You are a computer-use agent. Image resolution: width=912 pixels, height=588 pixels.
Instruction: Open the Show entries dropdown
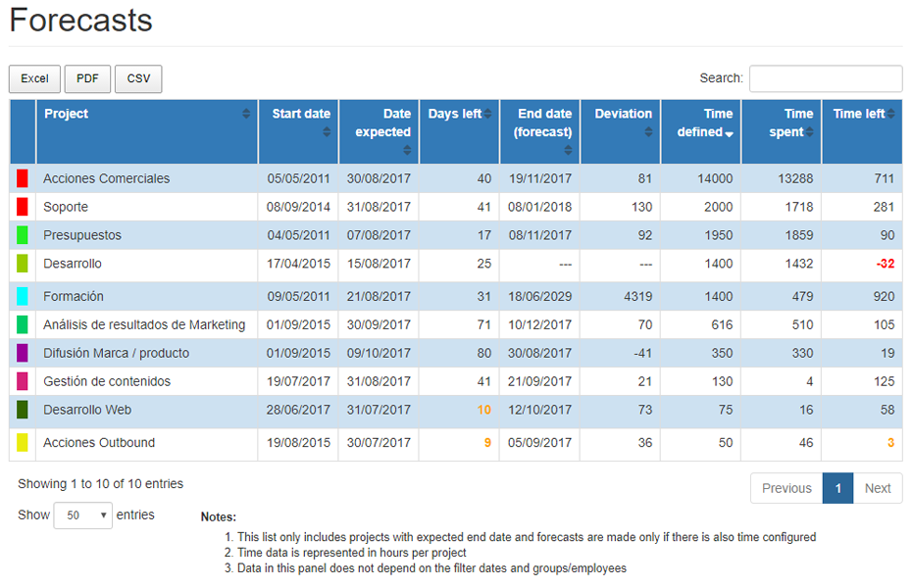(x=83, y=515)
